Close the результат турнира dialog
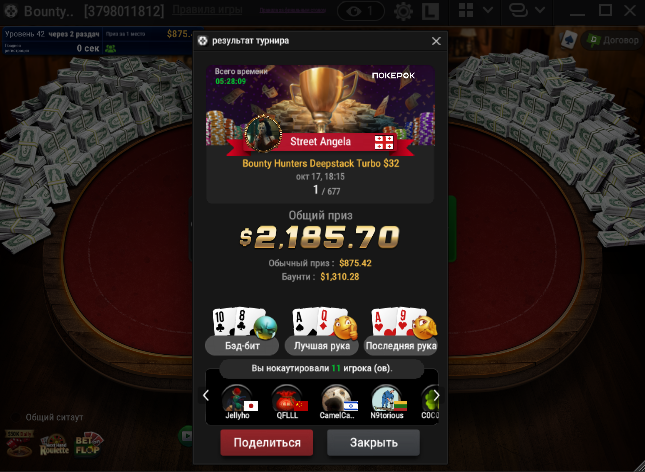This screenshot has height=472, width=645. (436, 41)
